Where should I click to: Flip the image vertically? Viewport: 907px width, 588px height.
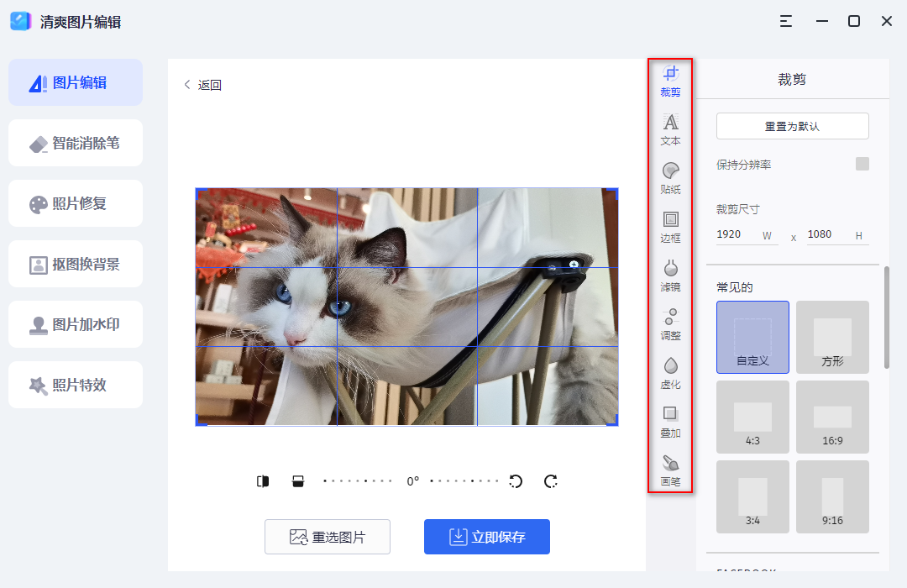tap(298, 481)
